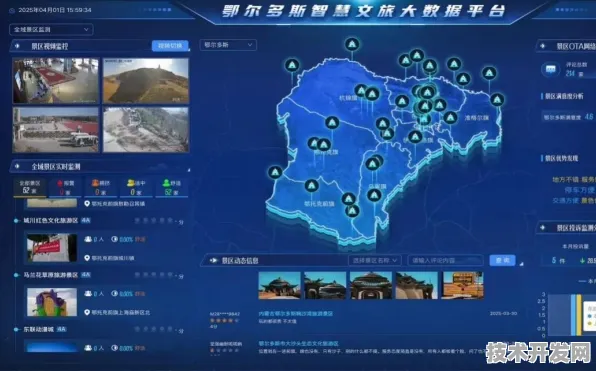Click the review date 2025-03-30
This screenshot has width=596, height=371.
coord(503,314)
